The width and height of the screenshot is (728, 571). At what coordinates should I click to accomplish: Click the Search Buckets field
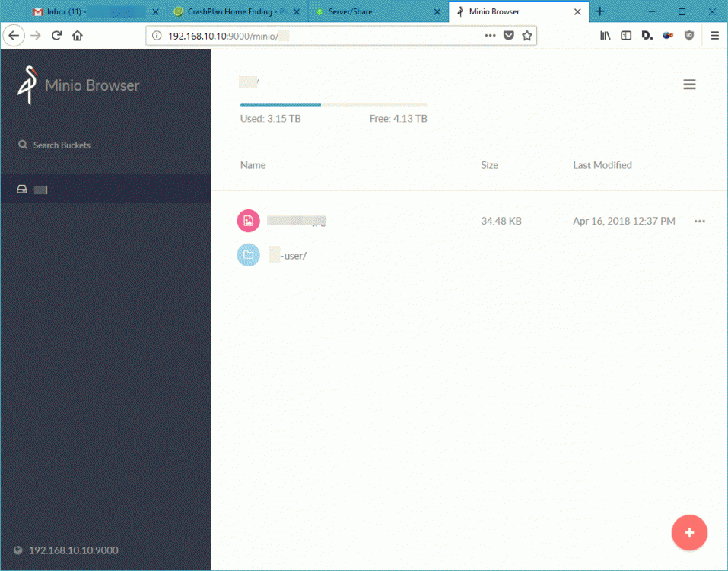pyautogui.click(x=106, y=145)
